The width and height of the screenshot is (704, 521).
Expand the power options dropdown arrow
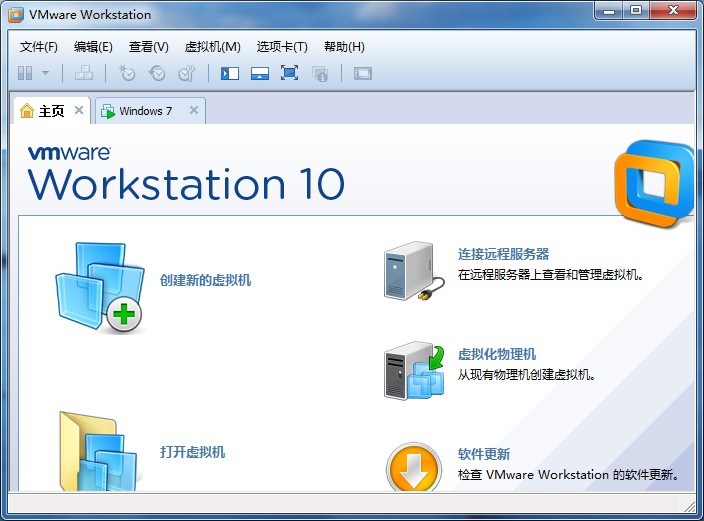[46, 73]
